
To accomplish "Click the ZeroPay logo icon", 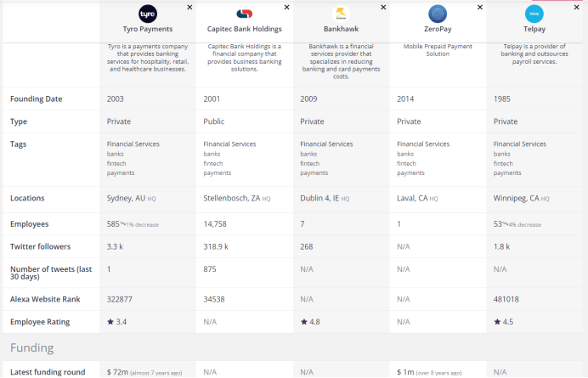I will [x=438, y=14].
